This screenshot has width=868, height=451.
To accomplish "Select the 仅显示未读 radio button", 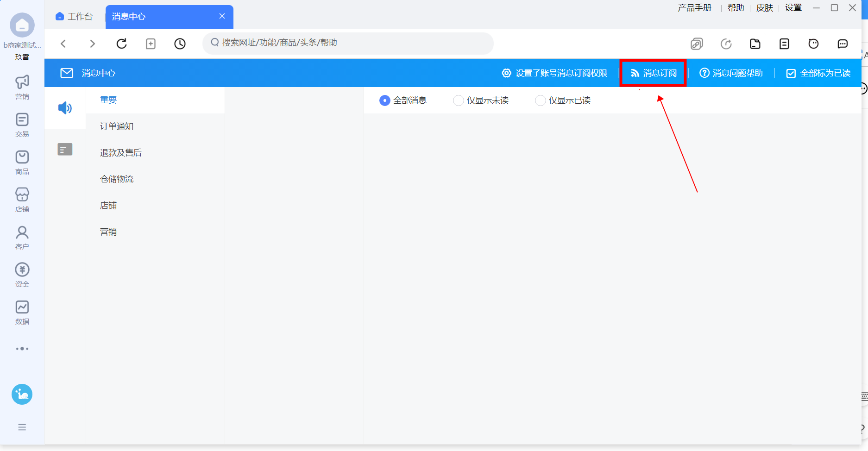I will [x=458, y=100].
